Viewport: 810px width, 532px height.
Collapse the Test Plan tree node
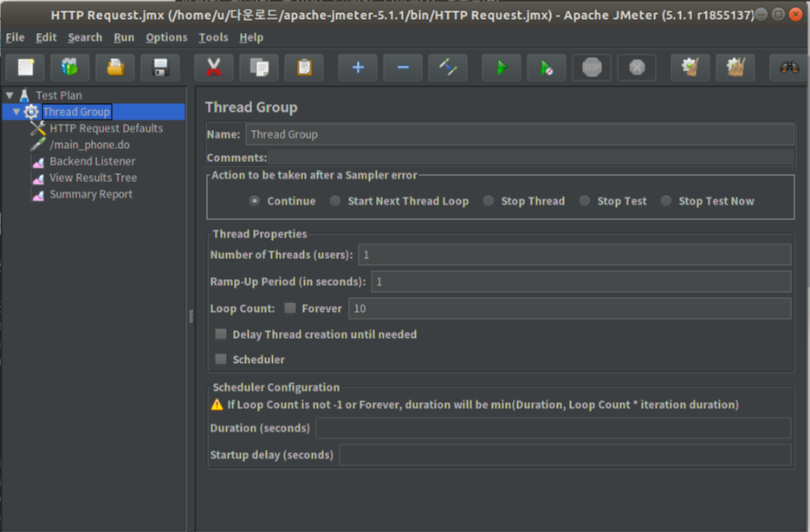click(10, 95)
